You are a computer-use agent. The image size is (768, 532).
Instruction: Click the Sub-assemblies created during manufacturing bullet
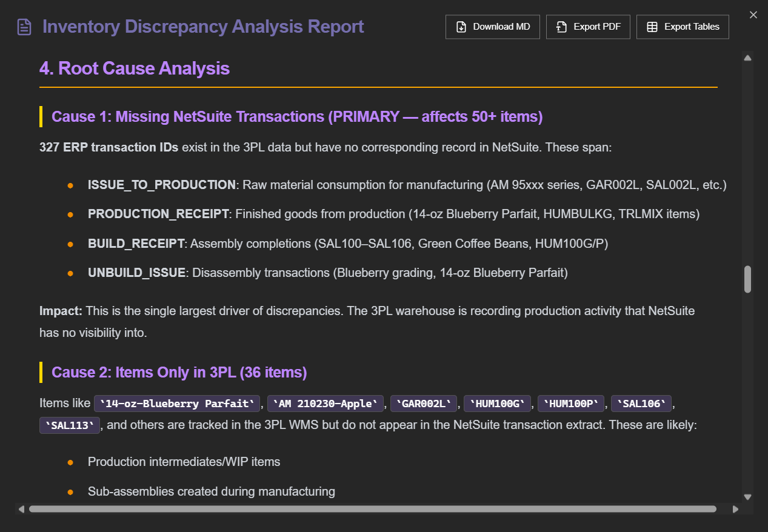pos(212,491)
